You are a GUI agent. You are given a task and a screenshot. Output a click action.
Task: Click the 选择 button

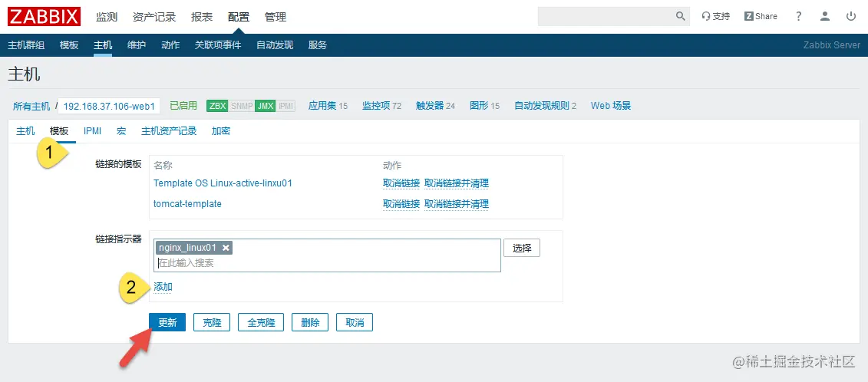click(x=521, y=248)
